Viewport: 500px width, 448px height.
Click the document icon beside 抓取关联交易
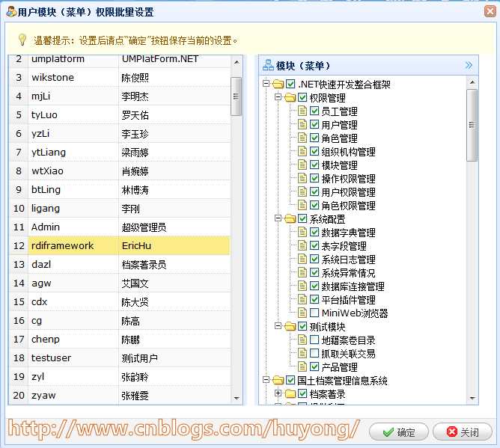click(x=302, y=353)
